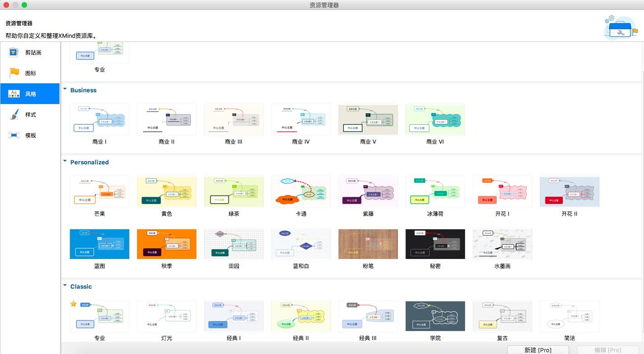Select the 商业 I style thumbnail
This screenshot has height=354, width=644.
click(x=100, y=120)
